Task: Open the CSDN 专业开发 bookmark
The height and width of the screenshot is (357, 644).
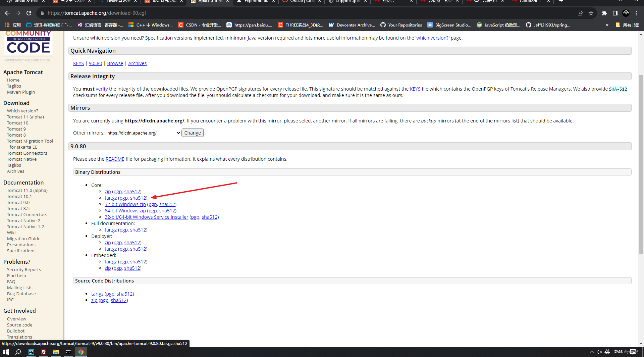Action: coord(200,25)
